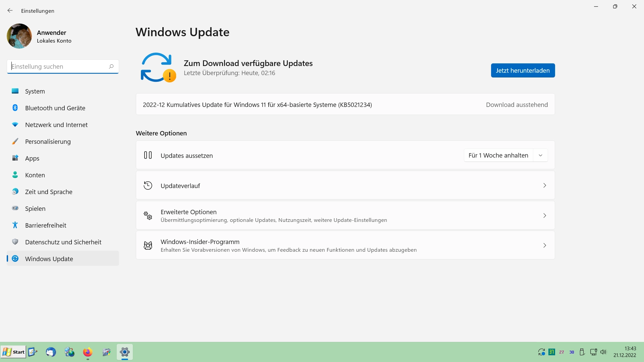Click the Barrierefreiheit accessibility figure icon
This screenshot has width=644, height=362.
[15, 225]
